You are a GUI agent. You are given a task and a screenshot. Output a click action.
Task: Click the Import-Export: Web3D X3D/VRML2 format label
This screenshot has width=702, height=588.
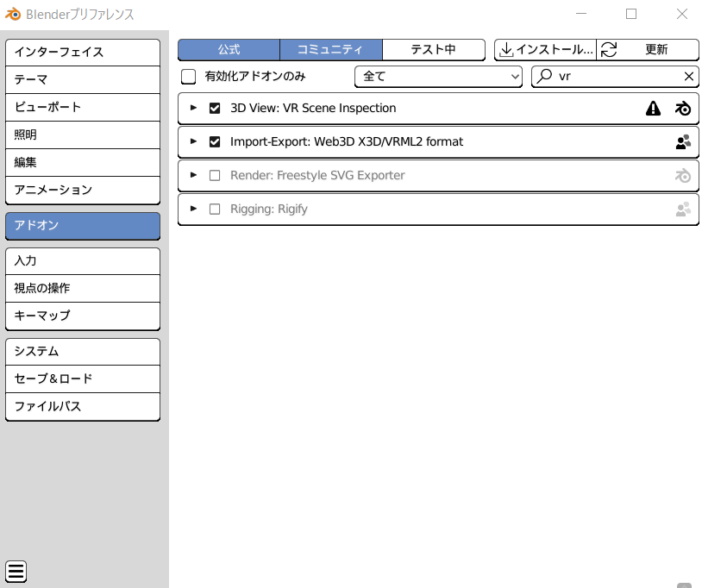click(x=347, y=142)
